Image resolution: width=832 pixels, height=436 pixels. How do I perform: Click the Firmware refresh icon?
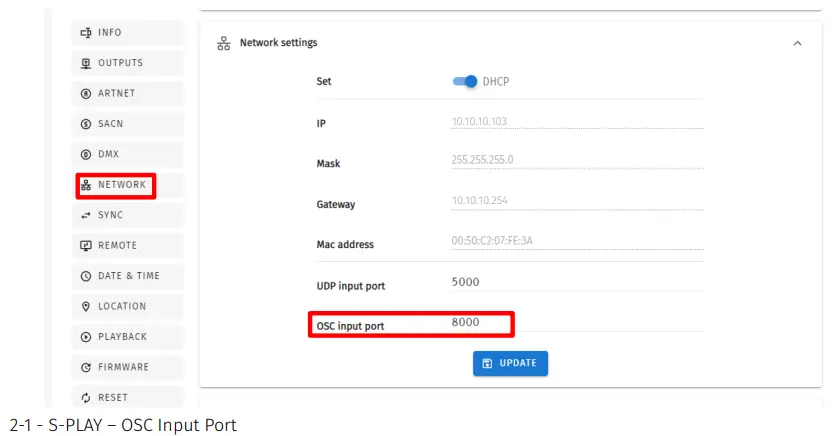(x=86, y=368)
